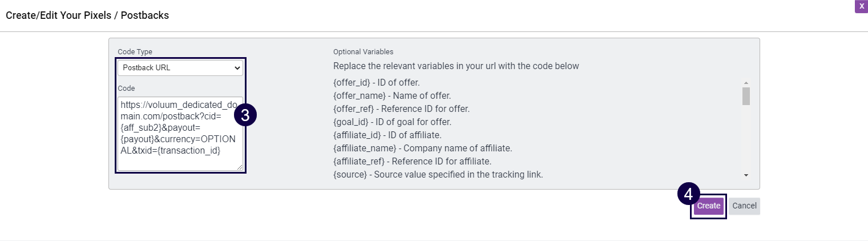Image resolution: width=868 pixels, height=241 pixels.
Task: Click the variables list scroll-down arrow
Action: point(746,175)
